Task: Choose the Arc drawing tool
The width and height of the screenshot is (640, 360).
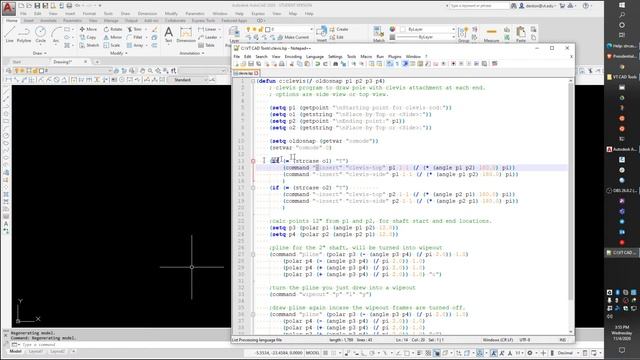Action: pos(56,35)
